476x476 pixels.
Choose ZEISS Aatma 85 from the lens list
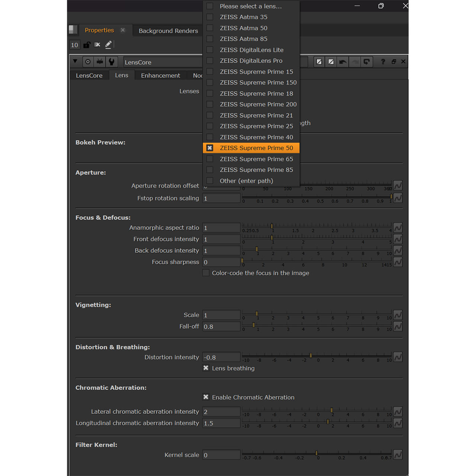[251, 39]
